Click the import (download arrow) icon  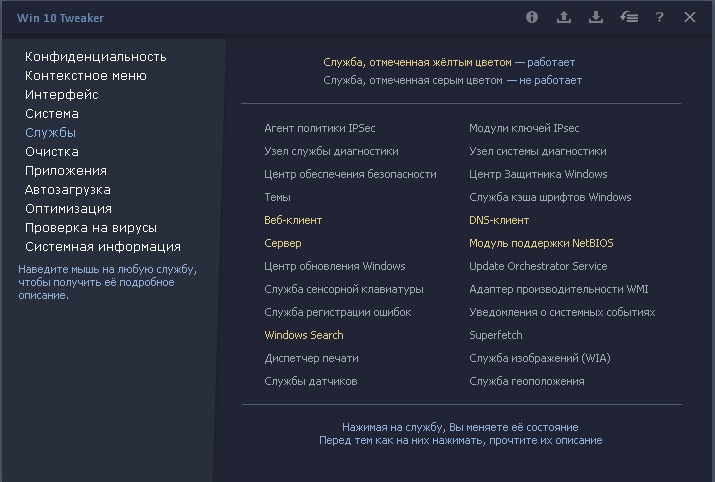point(596,17)
